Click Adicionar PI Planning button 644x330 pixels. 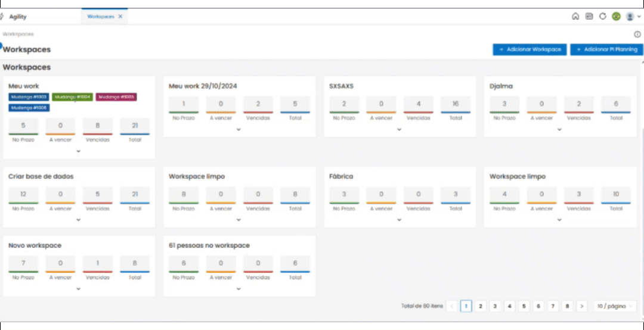pos(607,49)
